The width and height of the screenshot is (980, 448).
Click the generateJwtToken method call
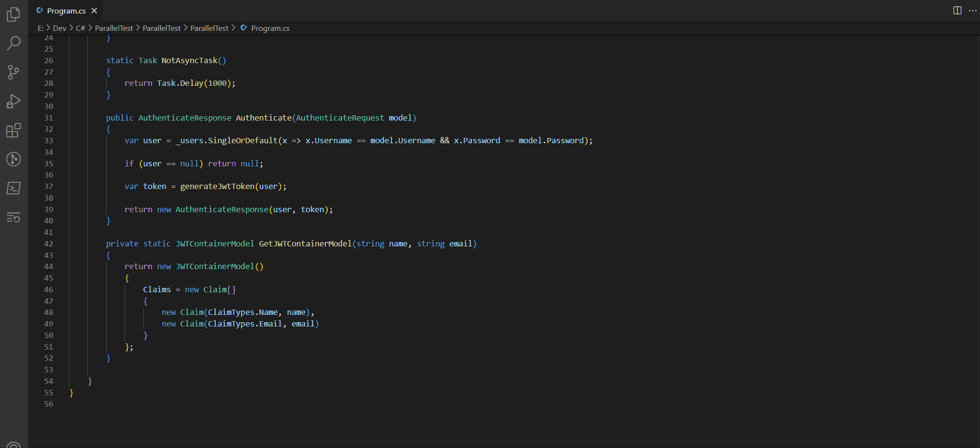pyautogui.click(x=217, y=187)
